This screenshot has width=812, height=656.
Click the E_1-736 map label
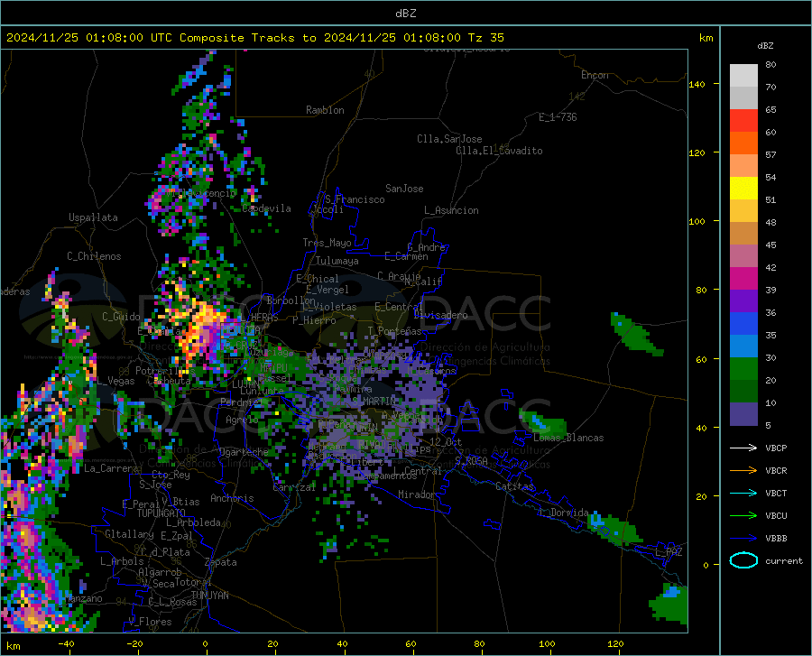point(558,117)
